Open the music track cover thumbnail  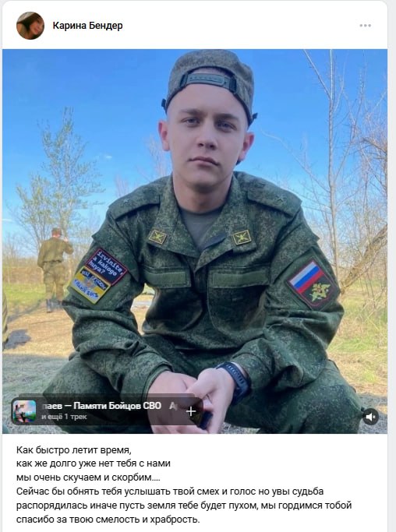pos(24,411)
